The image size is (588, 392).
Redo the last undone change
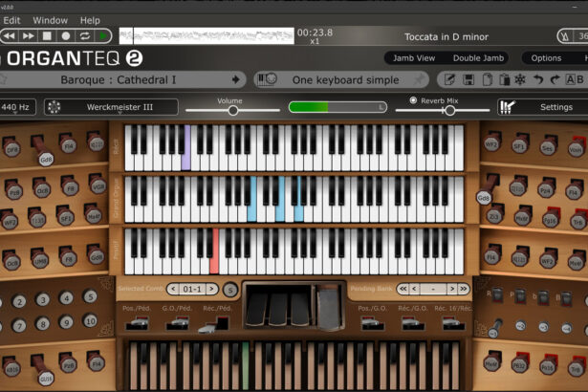coord(555,79)
